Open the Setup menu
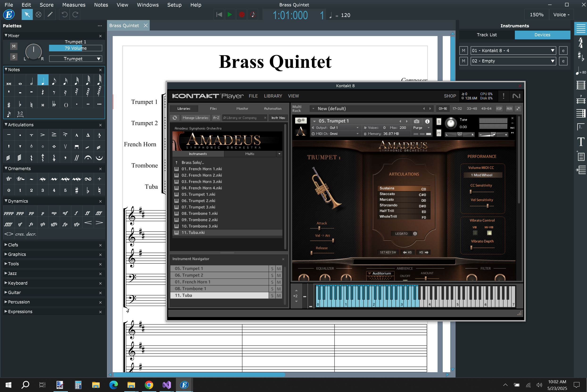Screen dimensions: 587x392 (x=174, y=5)
